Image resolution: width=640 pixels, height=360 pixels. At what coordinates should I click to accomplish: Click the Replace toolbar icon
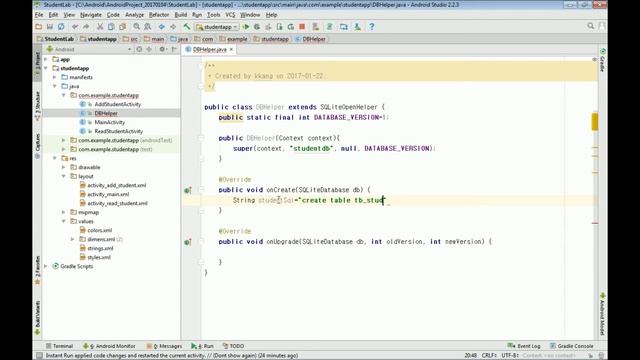coord(148,27)
